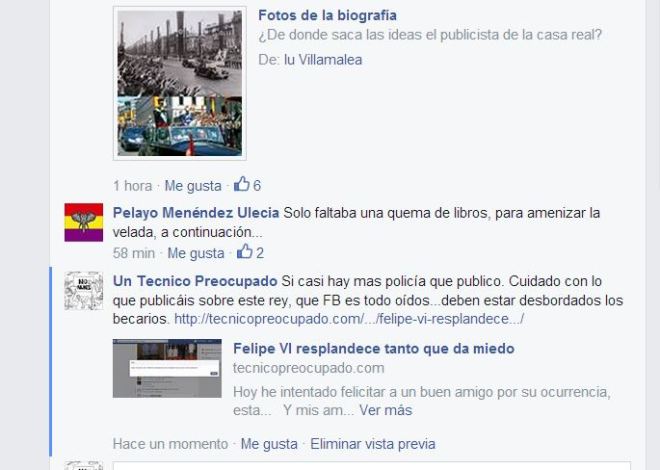Remove the link preview with Eliminar vista previa
The height and width of the screenshot is (470, 660).
373,444
